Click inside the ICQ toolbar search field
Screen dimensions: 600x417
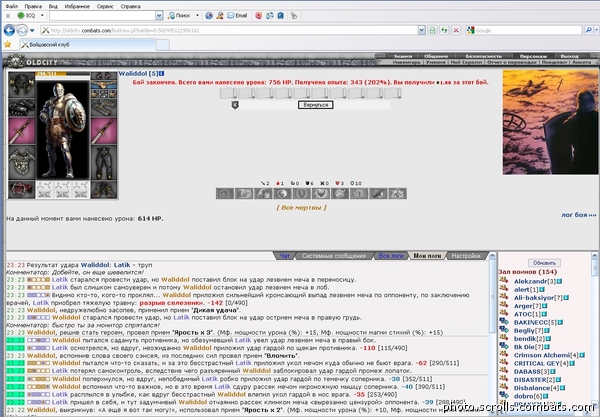point(102,16)
